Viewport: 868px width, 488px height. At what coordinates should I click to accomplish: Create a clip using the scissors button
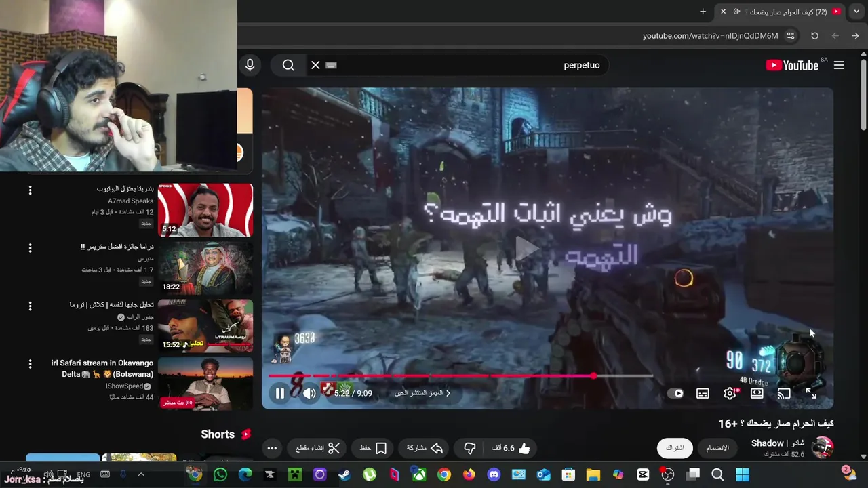pyautogui.click(x=317, y=448)
